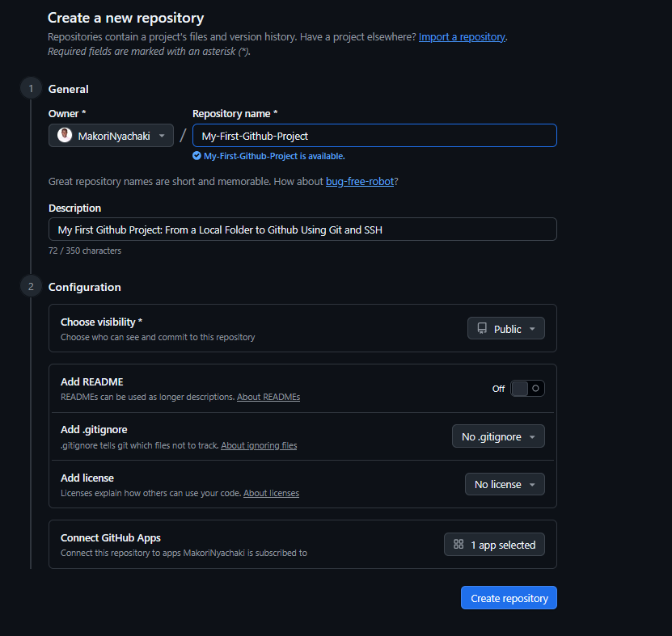The width and height of the screenshot is (672, 636).
Task: Open the About READMEs link
Action: pos(268,397)
